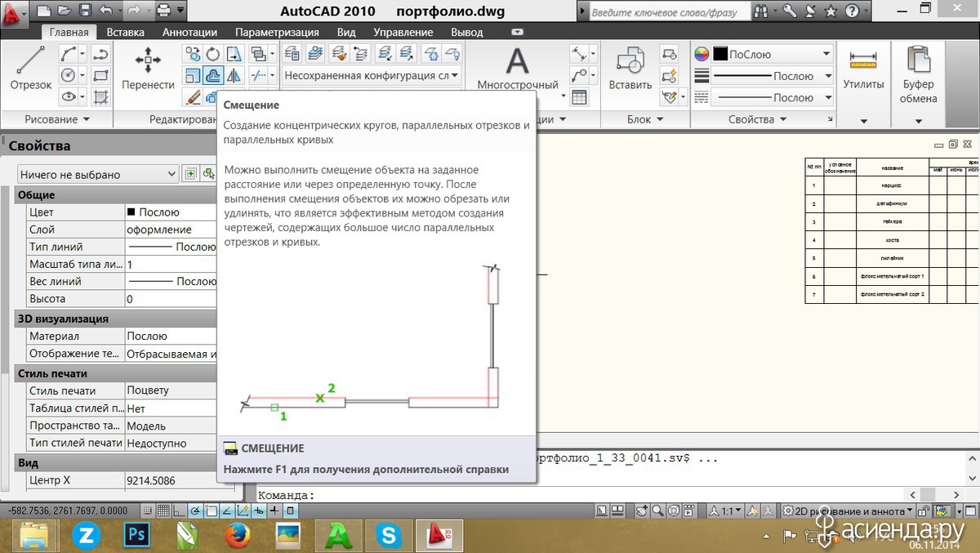Open the annotation scale 1:1 dropdown

tap(726, 511)
